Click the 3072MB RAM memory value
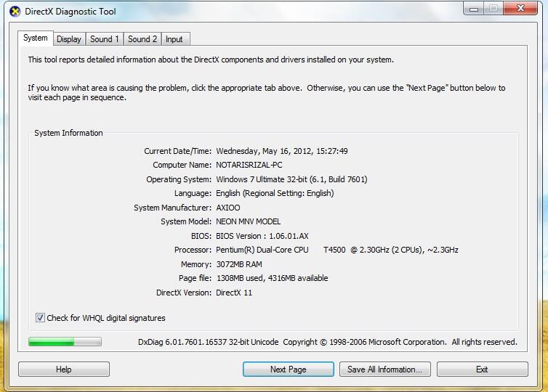The width and height of the screenshot is (548, 392). pos(239,264)
